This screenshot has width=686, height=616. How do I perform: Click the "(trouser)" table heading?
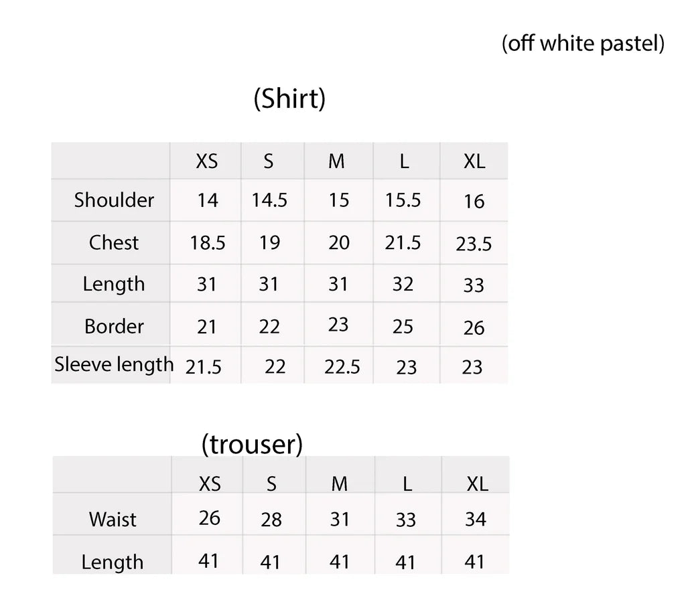(x=252, y=444)
